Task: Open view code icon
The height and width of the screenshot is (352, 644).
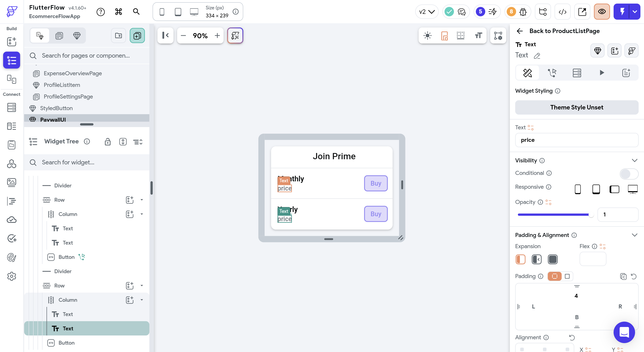Action: pos(563,12)
